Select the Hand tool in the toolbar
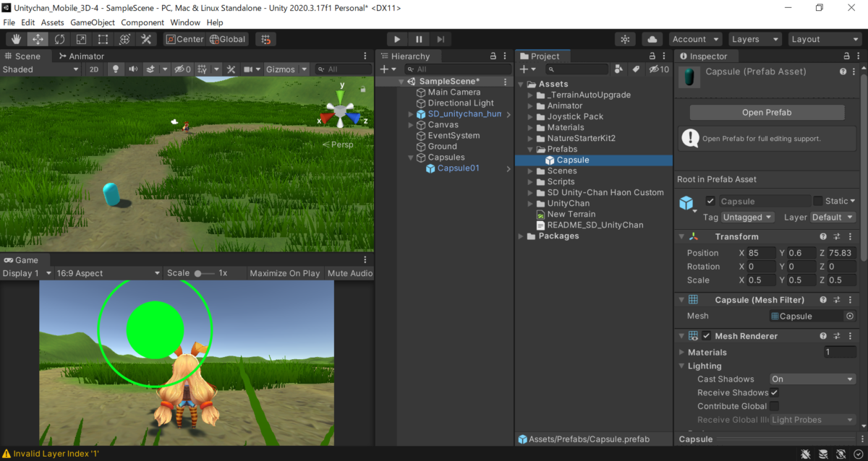Viewport: 868px width, 461px height. coord(16,39)
